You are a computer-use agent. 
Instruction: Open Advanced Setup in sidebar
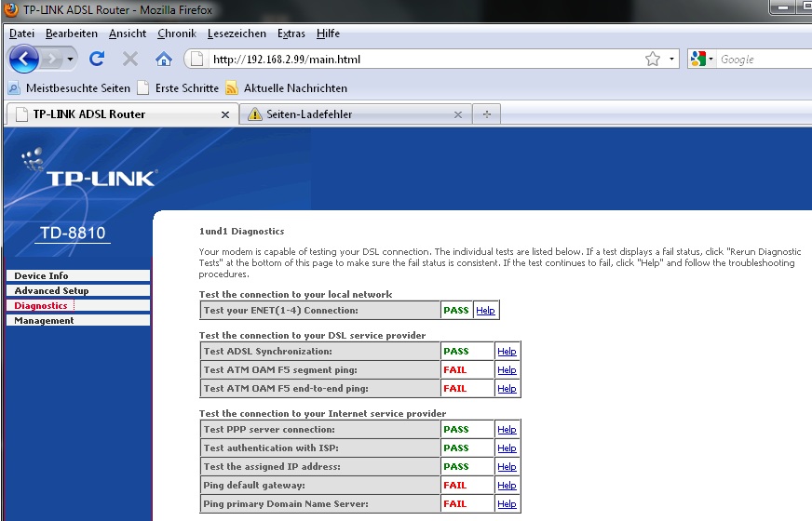pos(78,291)
